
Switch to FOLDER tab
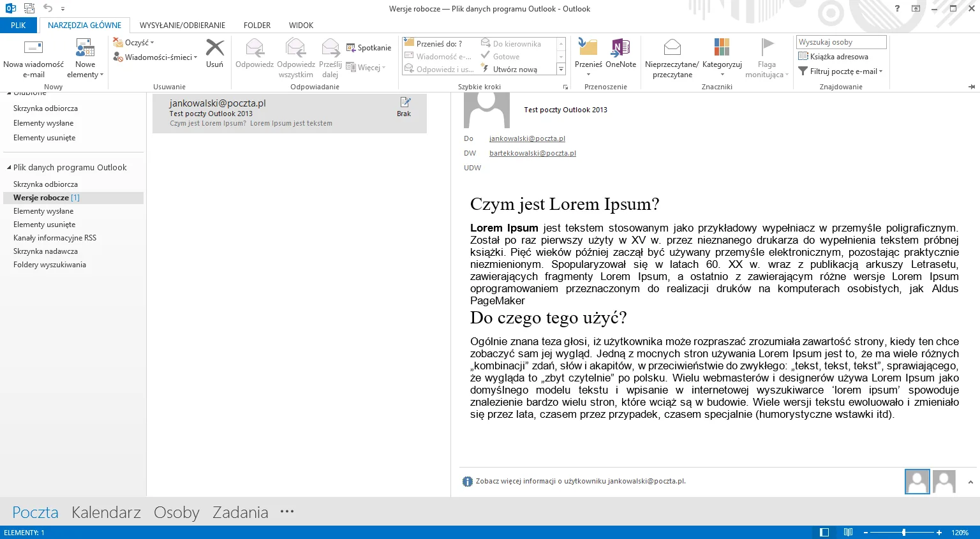257,26
